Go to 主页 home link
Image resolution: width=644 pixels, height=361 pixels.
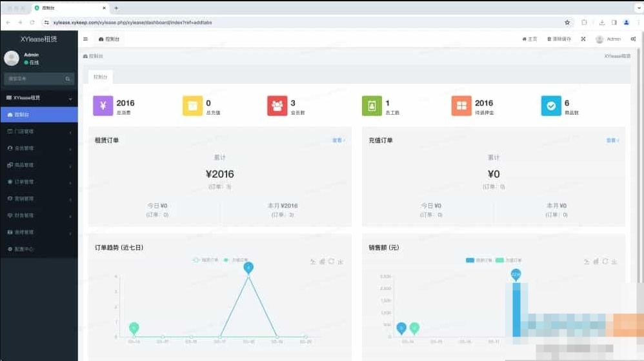[x=530, y=39]
